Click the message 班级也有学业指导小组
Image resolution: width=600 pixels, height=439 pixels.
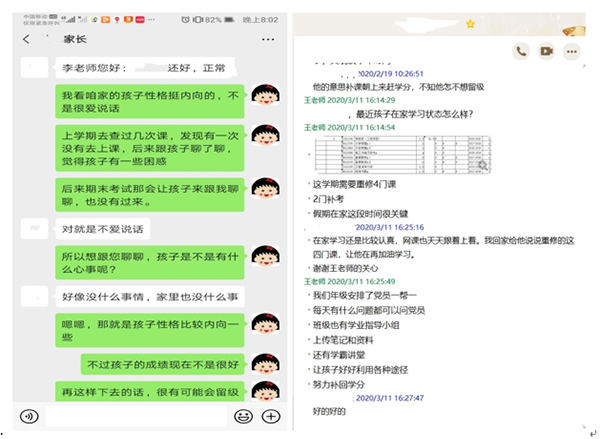[x=356, y=325]
